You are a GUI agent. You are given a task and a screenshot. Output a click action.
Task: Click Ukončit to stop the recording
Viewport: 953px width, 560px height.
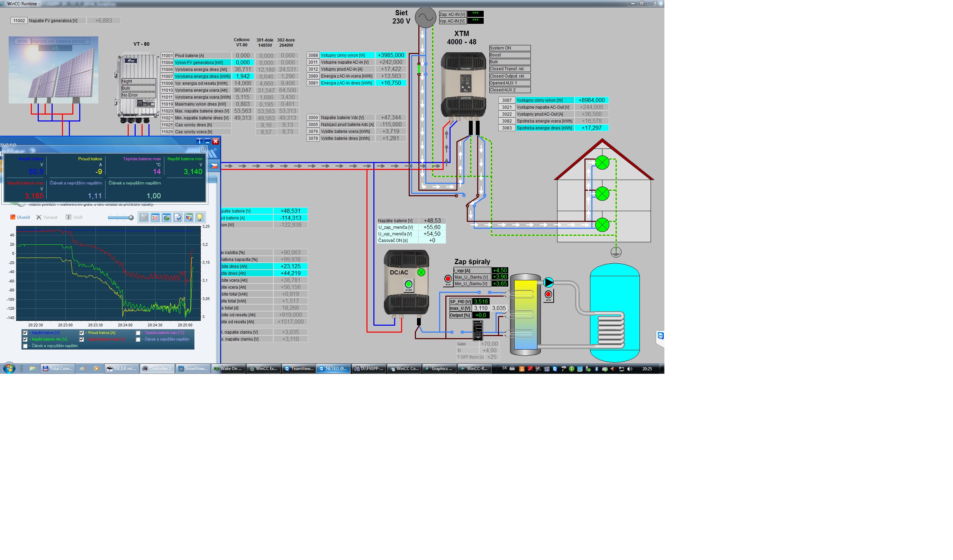tap(20, 217)
